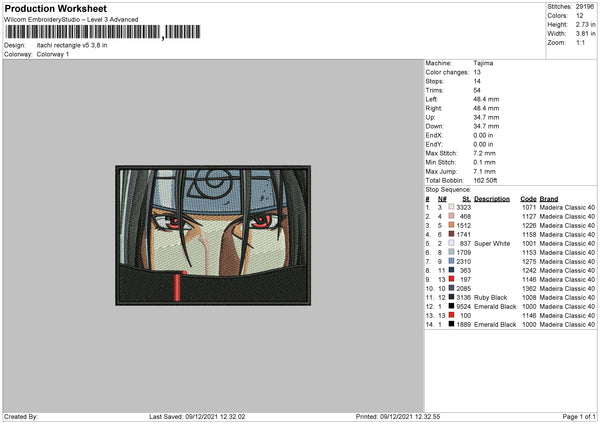Click the Itachi embroidery design preview
Viewport: 600px width, 424px height.
[x=213, y=235]
